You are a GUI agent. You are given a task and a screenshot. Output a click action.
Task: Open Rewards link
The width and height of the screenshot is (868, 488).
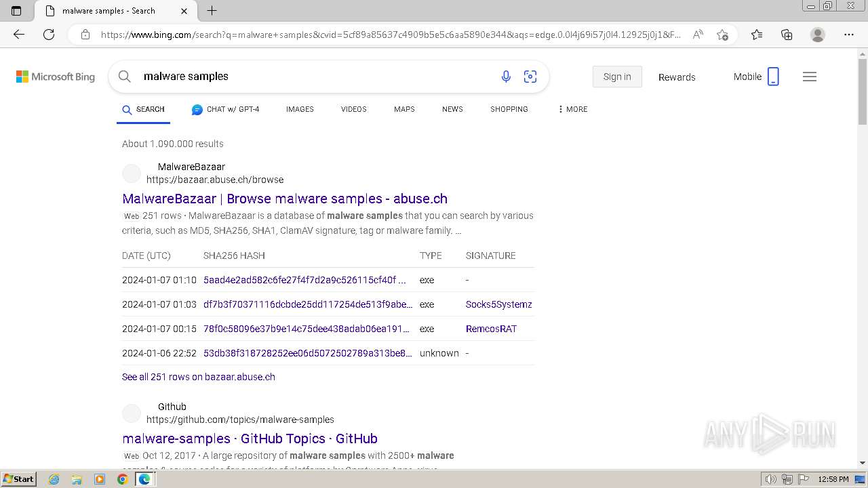(x=677, y=77)
